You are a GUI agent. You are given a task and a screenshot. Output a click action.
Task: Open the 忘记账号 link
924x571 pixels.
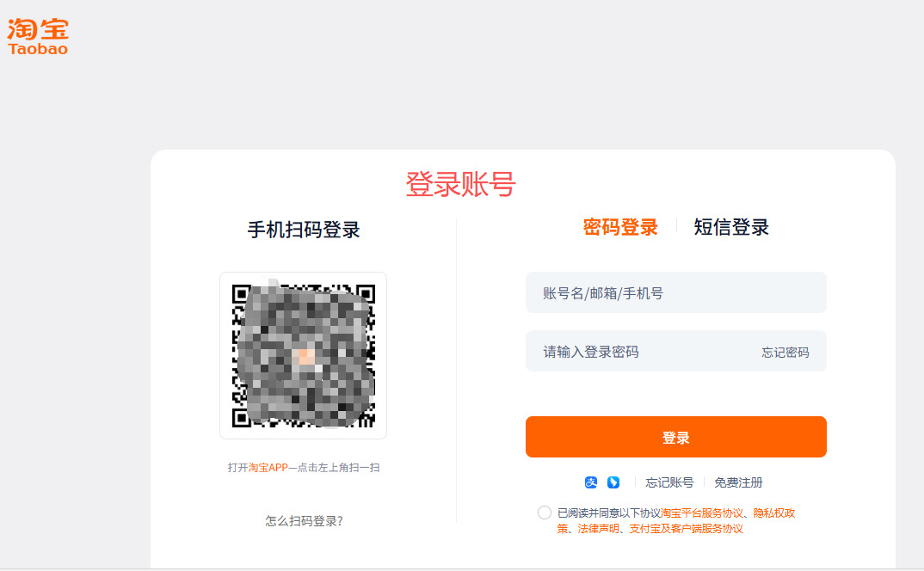(669, 482)
